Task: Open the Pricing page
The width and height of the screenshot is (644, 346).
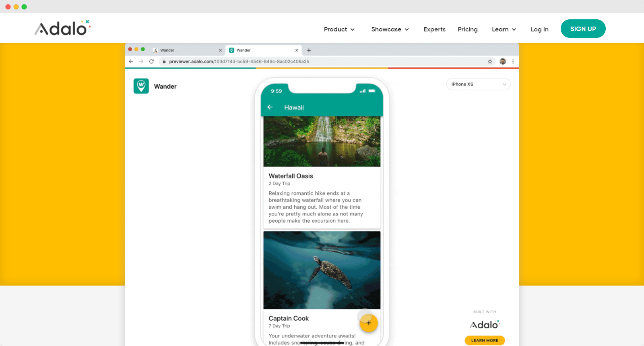Action: [467, 29]
